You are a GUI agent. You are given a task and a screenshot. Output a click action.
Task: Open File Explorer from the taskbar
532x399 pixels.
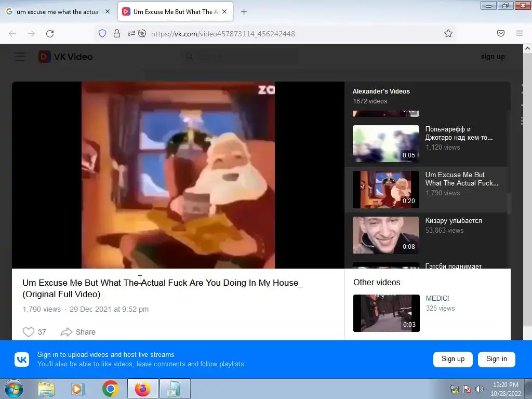pyautogui.click(x=46, y=389)
